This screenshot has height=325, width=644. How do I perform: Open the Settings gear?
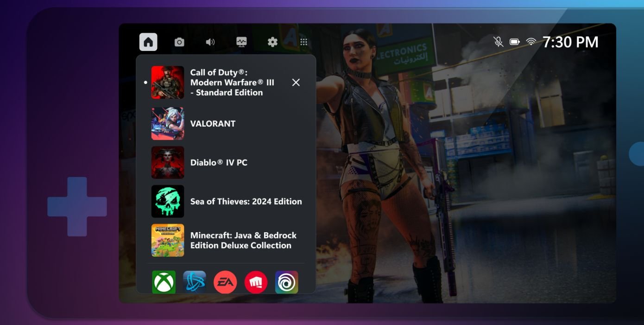tap(273, 42)
